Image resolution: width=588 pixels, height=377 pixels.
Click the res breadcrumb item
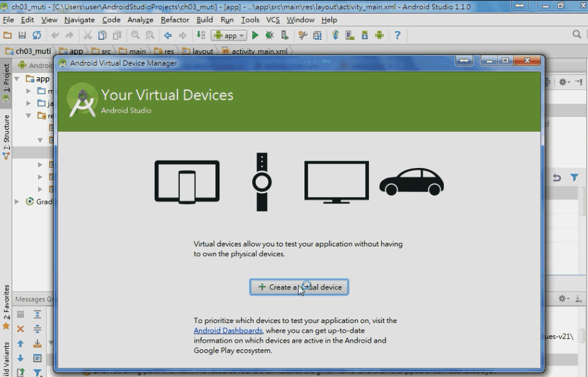click(164, 51)
